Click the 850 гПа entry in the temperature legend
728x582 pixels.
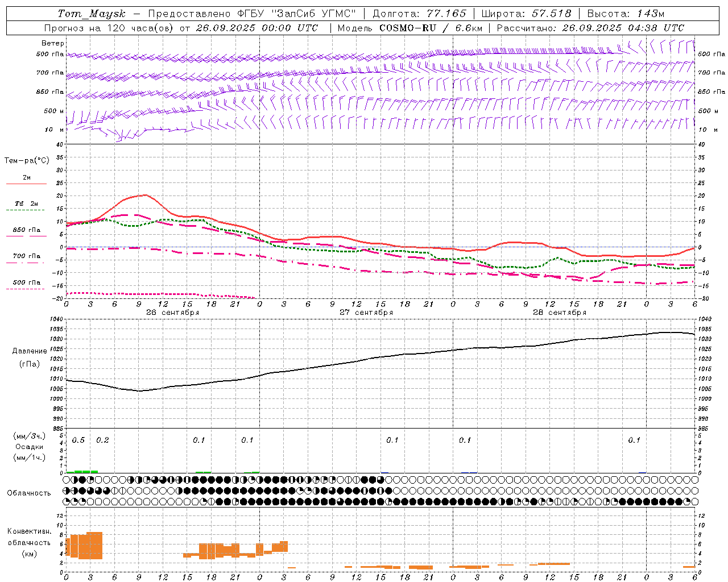[x=27, y=230]
